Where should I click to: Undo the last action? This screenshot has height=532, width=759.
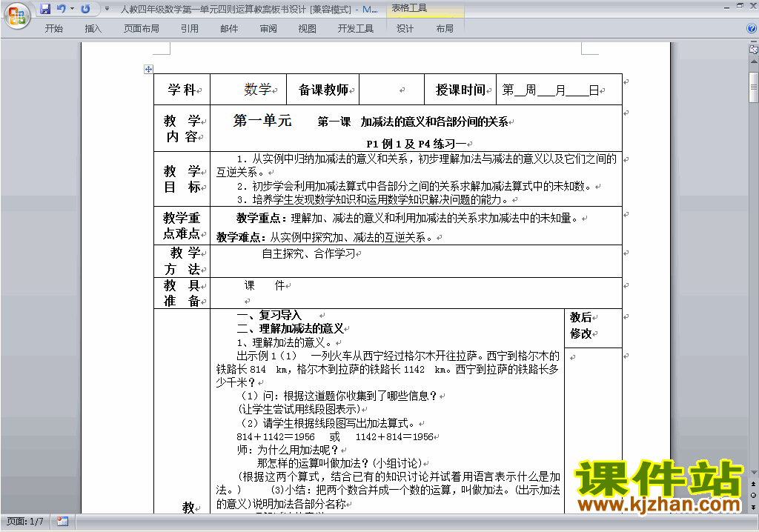coord(62,9)
